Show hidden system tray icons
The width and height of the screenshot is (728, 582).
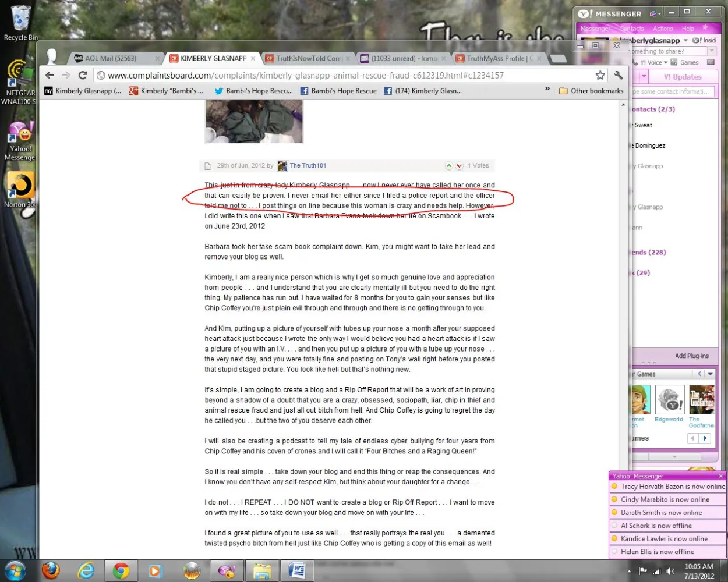click(629, 571)
